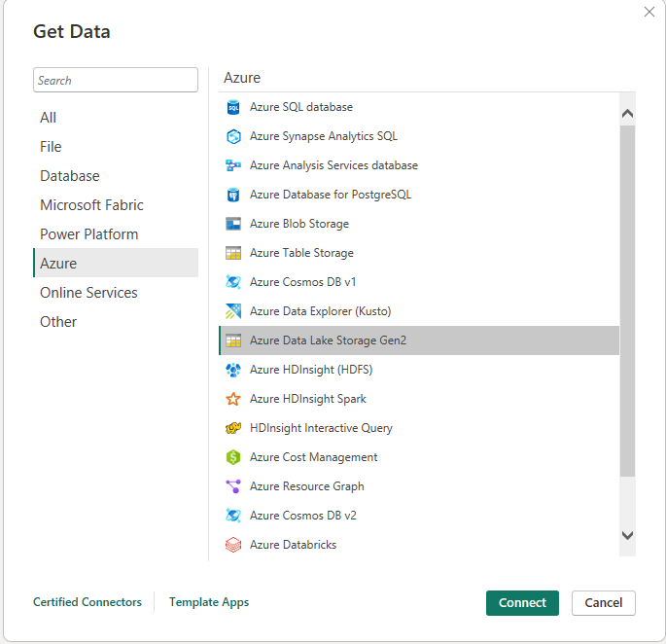The image size is (666, 644).
Task: Click the Azure Analysis Services database icon
Action: coord(233,165)
